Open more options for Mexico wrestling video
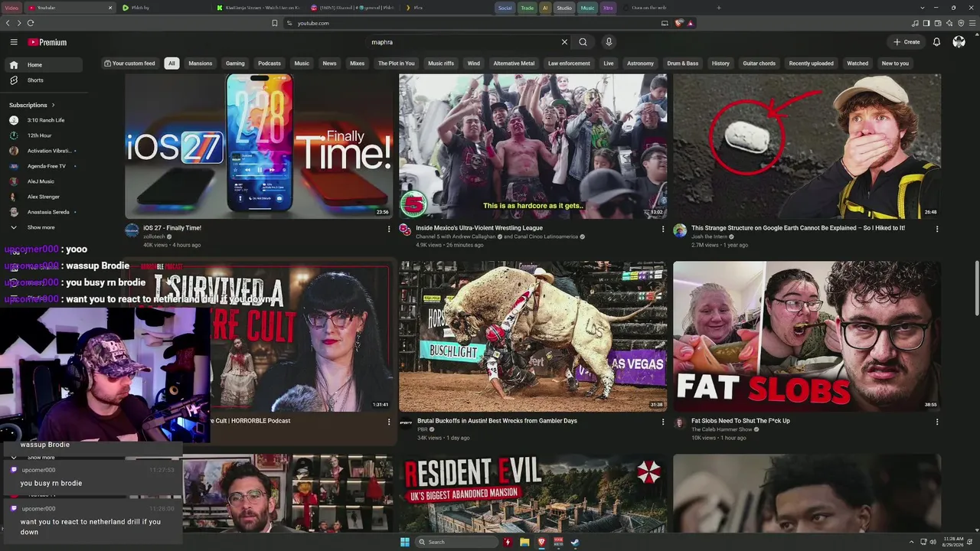The height and width of the screenshot is (551, 980). click(x=663, y=229)
